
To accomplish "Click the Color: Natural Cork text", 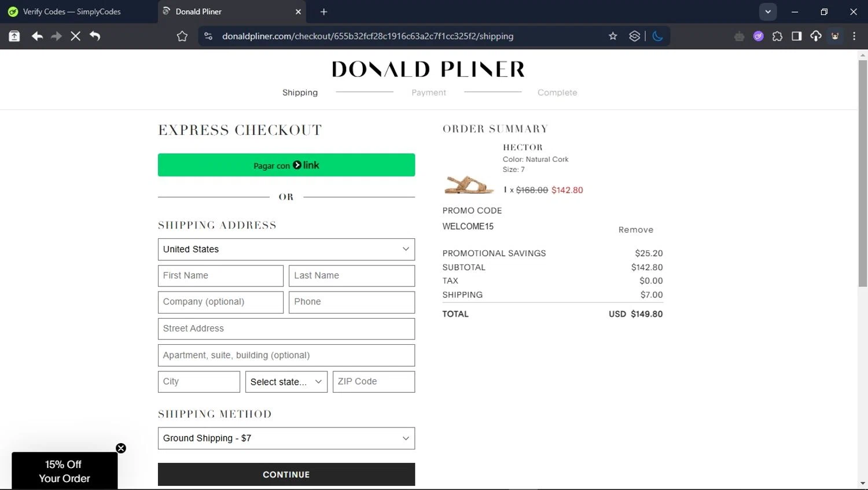I will click(535, 159).
